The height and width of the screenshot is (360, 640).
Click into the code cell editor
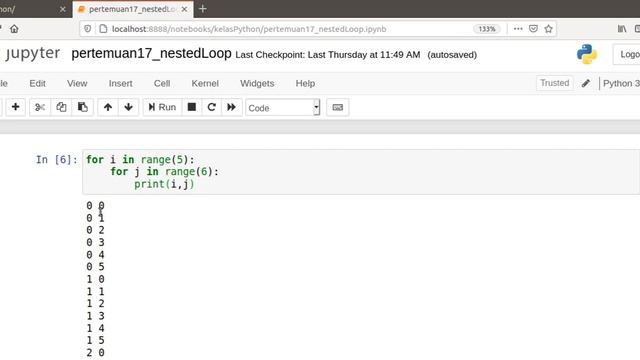(361, 172)
